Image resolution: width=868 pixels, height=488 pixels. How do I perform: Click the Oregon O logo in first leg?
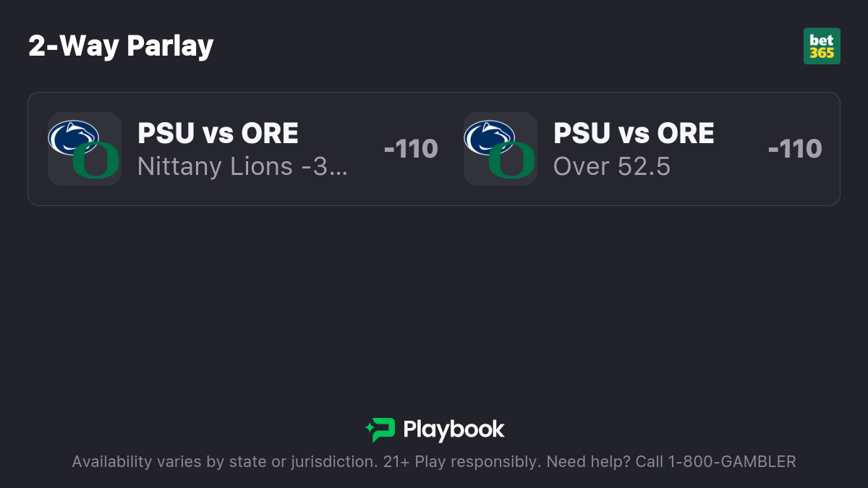(95, 160)
